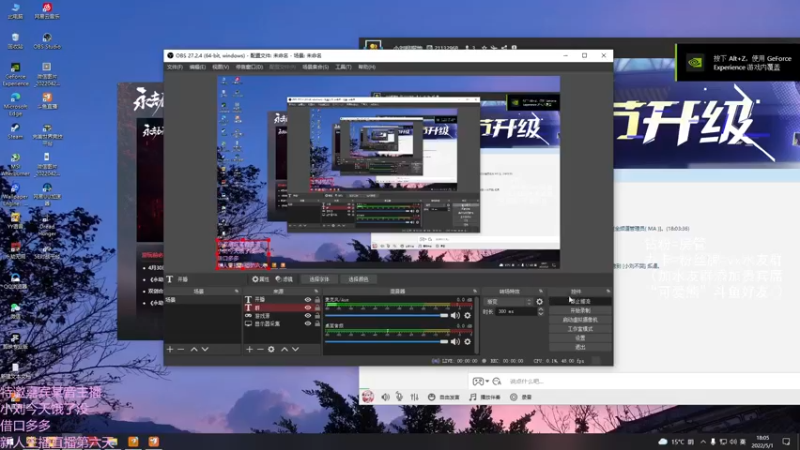Open the 文件(F) menu

click(x=174, y=67)
